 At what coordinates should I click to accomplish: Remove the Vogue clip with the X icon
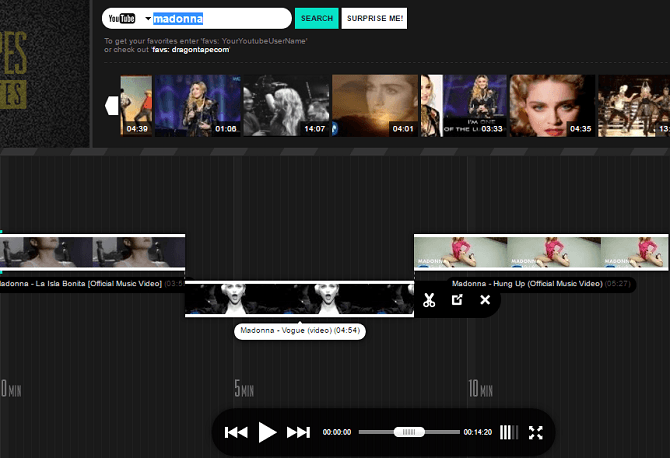[485, 299]
